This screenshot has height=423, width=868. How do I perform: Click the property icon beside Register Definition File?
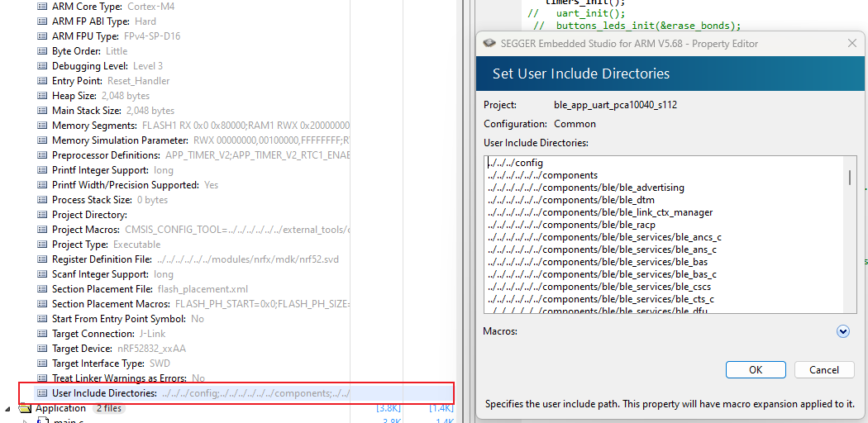[x=41, y=259]
